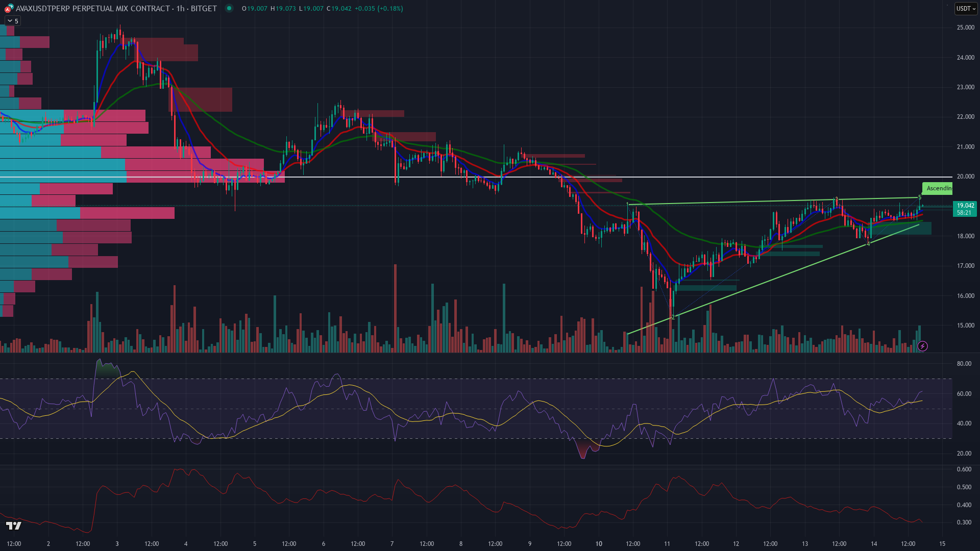Select pattern pivot point labeled 4
This screenshot has width=980, height=551.
[868, 244]
